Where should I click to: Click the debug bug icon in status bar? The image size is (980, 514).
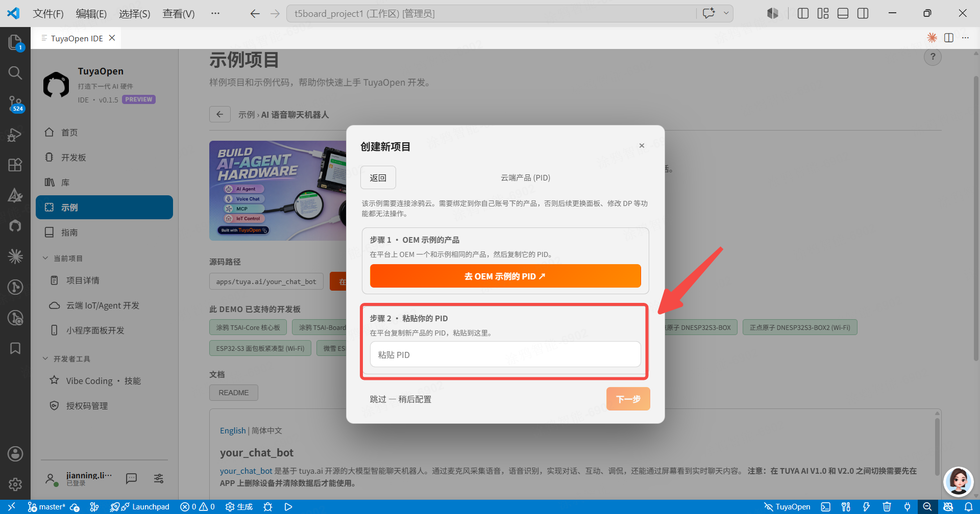[268, 507]
